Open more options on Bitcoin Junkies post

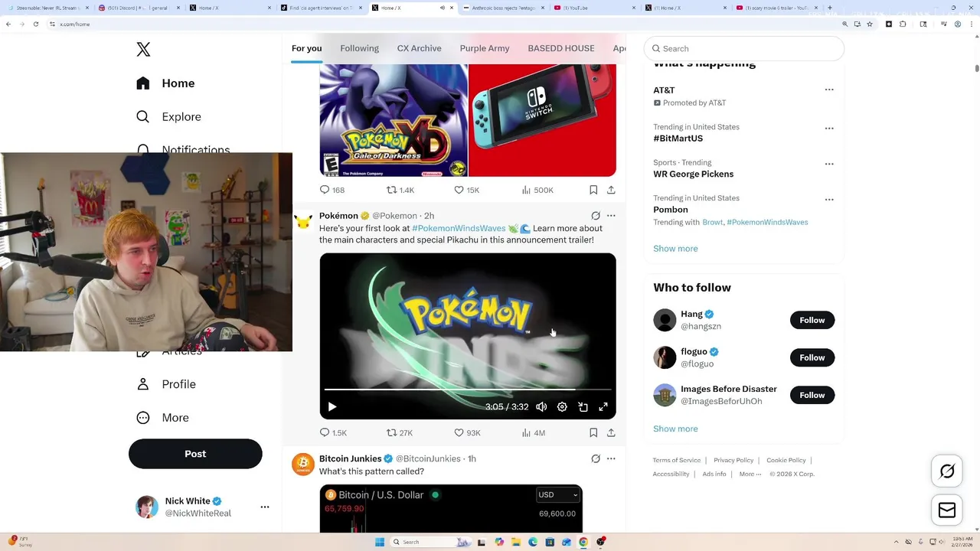611,458
